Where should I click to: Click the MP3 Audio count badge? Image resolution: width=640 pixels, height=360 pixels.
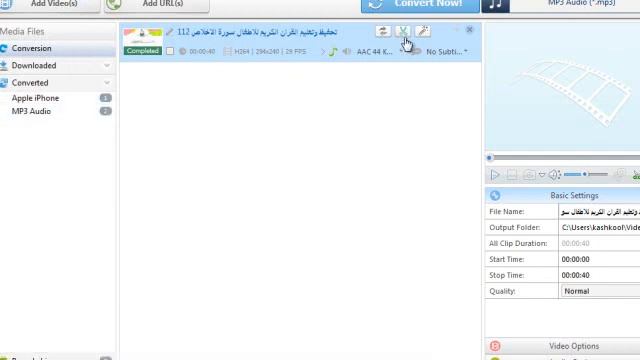click(105, 111)
